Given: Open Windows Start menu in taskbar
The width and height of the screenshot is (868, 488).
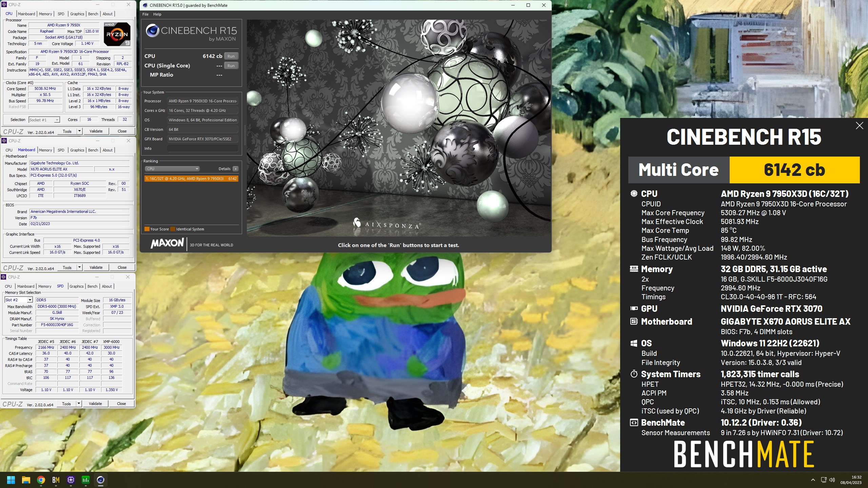Looking at the screenshot, I should tap(11, 480).
